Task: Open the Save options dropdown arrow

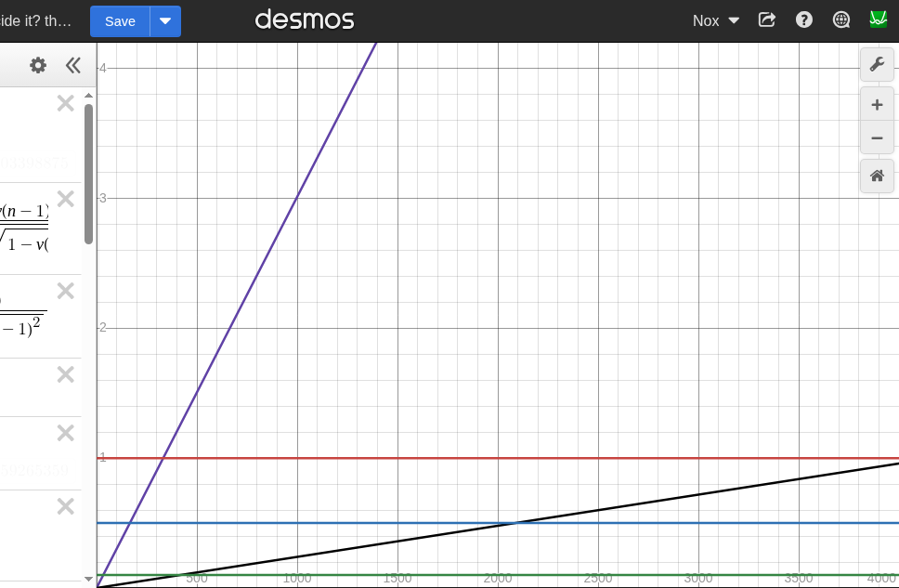Action: [165, 21]
